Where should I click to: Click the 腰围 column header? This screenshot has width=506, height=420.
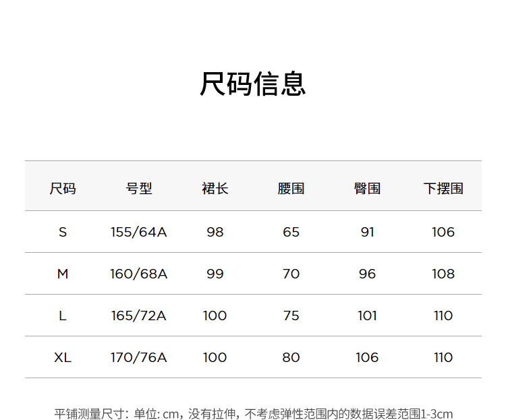[291, 188]
